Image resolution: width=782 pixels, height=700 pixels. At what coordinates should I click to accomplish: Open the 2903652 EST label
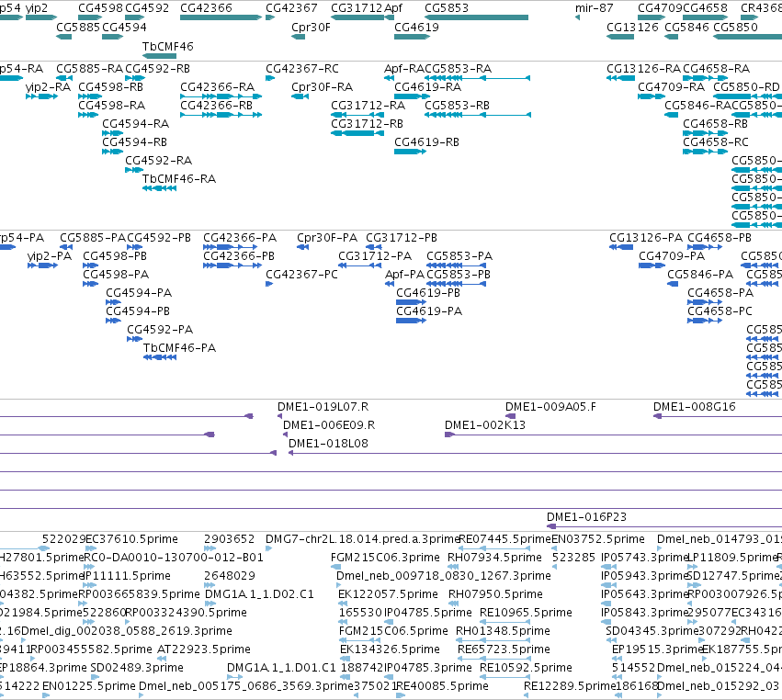[x=229, y=539]
